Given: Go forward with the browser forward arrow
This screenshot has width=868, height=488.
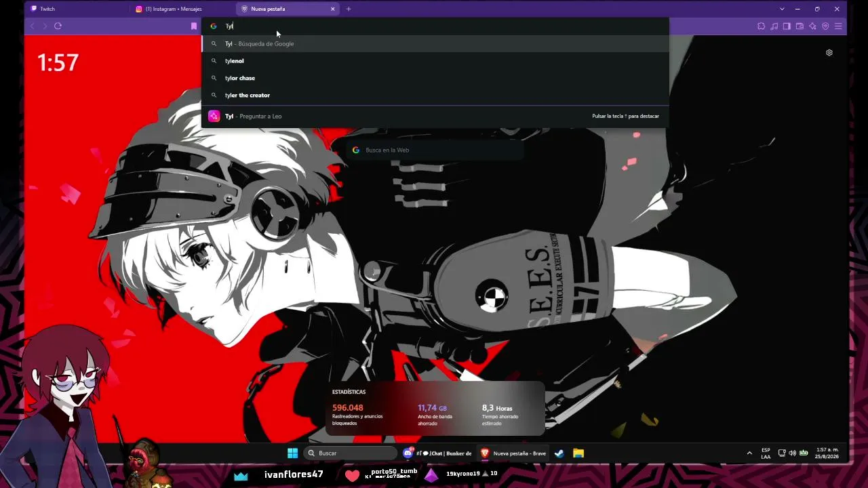Looking at the screenshot, I should click(x=45, y=26).
